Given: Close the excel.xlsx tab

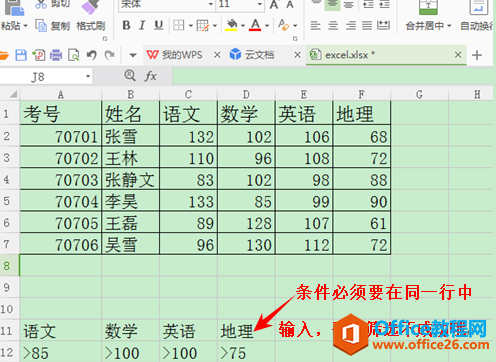Looking at the screenshot, I should (458, 55).
